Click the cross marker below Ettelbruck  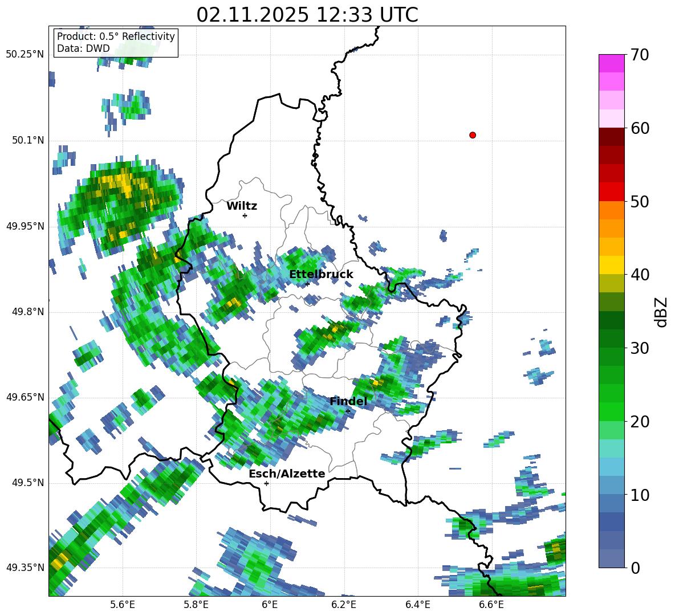307,284
